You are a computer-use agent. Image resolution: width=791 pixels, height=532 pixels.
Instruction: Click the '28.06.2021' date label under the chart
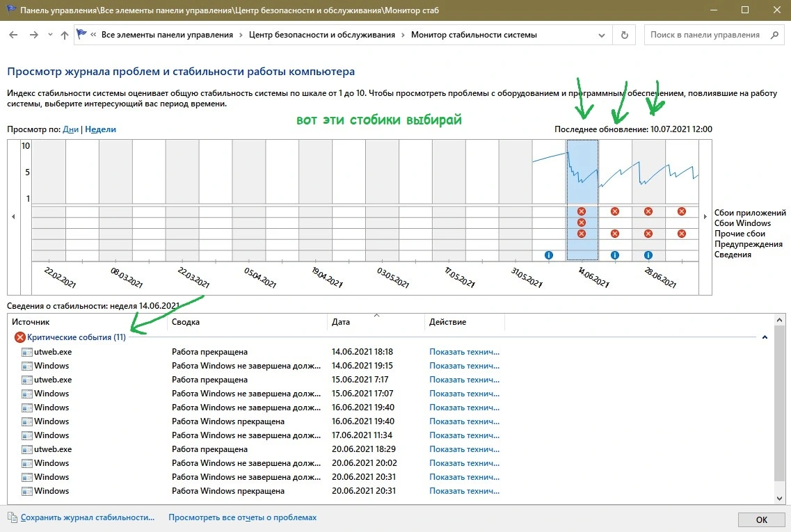click(660, 277)
